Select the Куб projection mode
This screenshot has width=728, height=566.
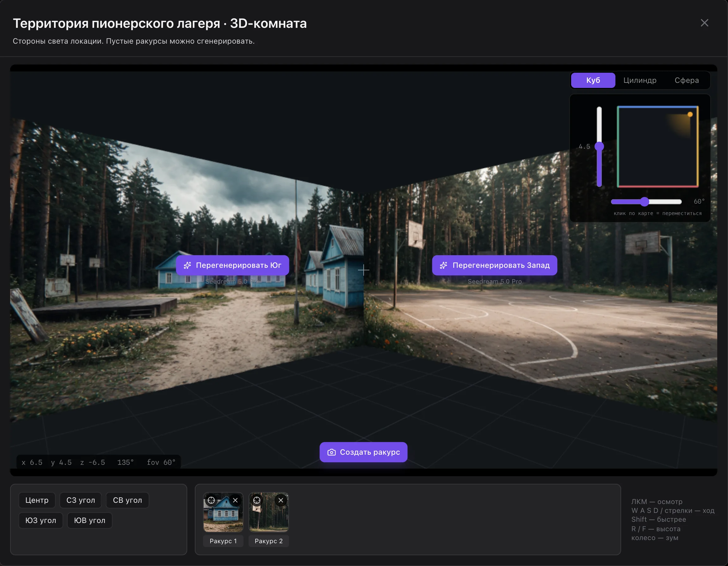click(x=593, y=80)
